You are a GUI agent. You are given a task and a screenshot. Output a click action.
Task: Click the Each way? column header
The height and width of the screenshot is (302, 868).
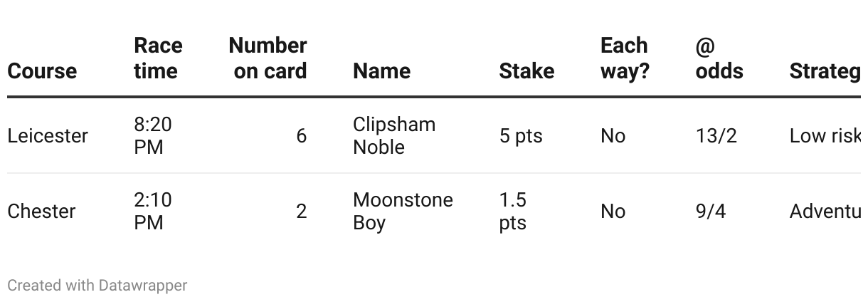[625, 58]
